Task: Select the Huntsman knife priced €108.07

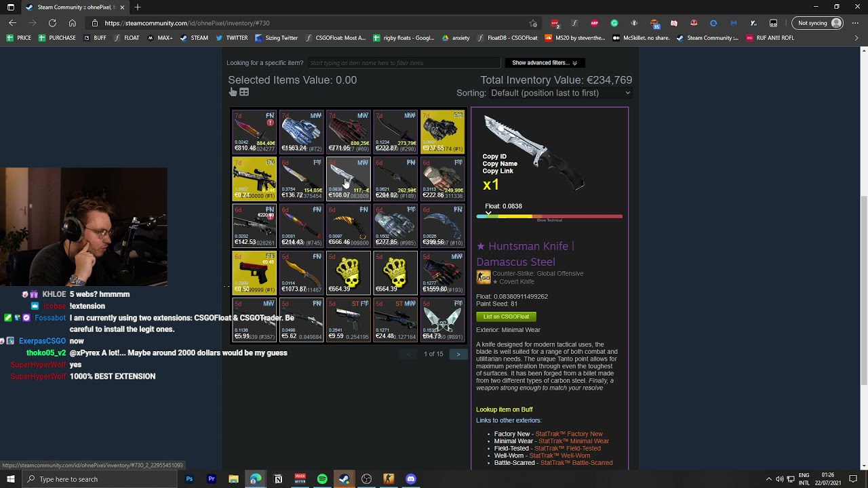Action: click(349, 179)
